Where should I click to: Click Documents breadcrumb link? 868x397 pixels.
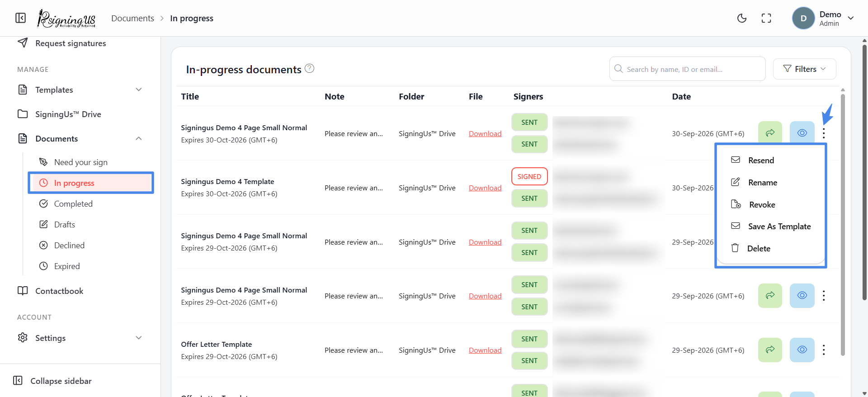pos(132,18)
